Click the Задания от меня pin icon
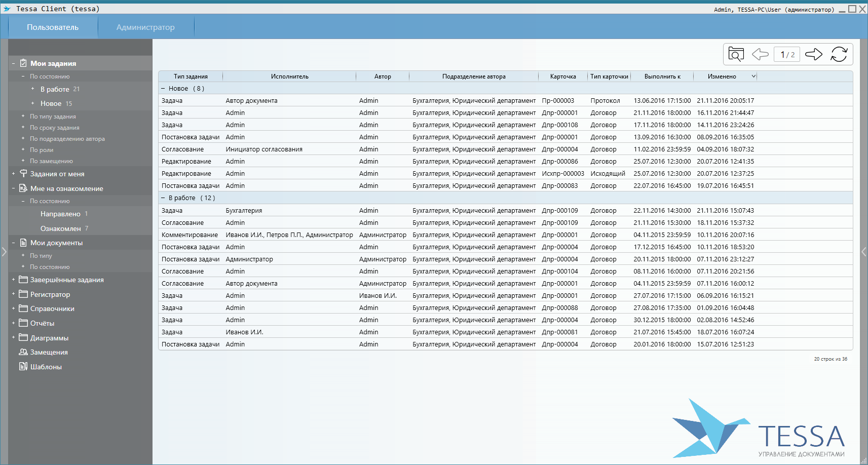 pos(23,173)
